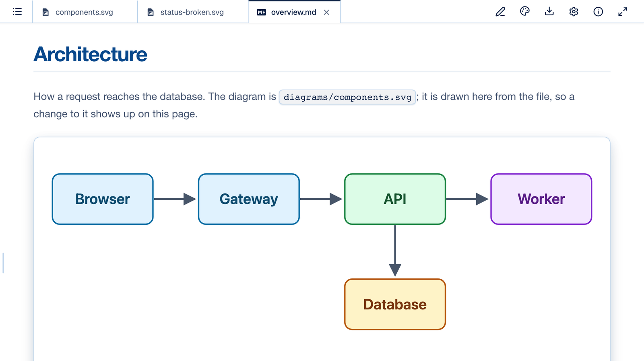Select the Gateway box in the diagram

(249, 199)
